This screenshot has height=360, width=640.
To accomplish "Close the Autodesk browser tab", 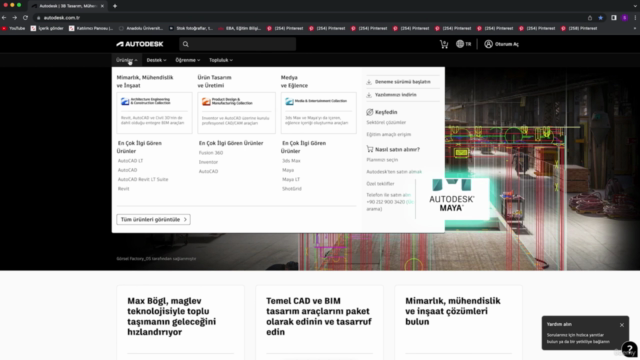I will coord(102,6).
